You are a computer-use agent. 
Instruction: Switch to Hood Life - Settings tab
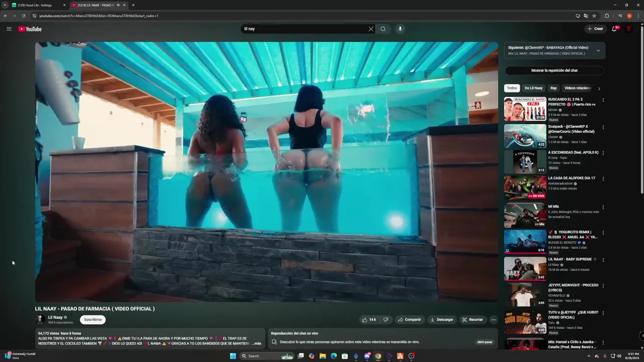click(x=38, y=5)
